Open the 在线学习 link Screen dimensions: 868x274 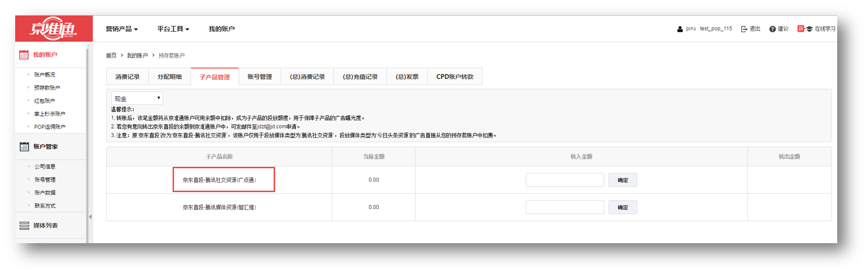pos(825,29)
